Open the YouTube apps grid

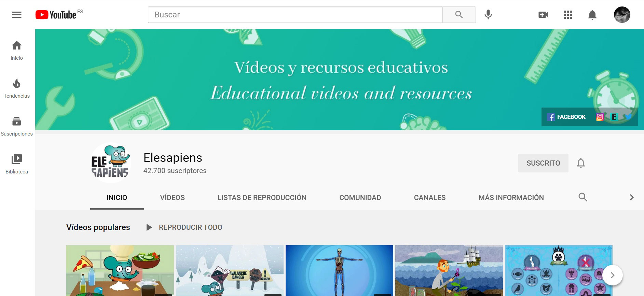568,15
